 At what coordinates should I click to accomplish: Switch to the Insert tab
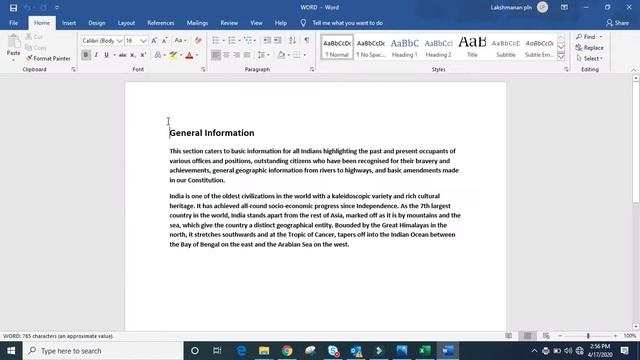(x=69, y=23)
